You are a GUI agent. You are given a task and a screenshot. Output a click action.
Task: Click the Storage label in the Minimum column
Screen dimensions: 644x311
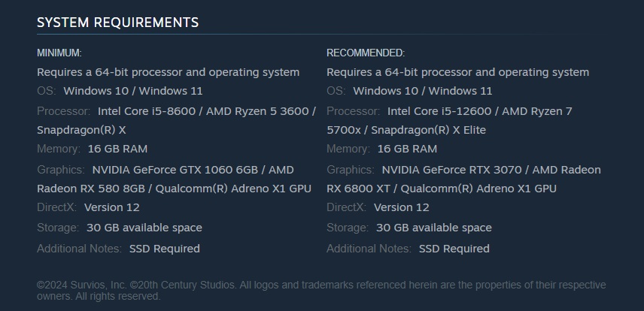(57, 228)
